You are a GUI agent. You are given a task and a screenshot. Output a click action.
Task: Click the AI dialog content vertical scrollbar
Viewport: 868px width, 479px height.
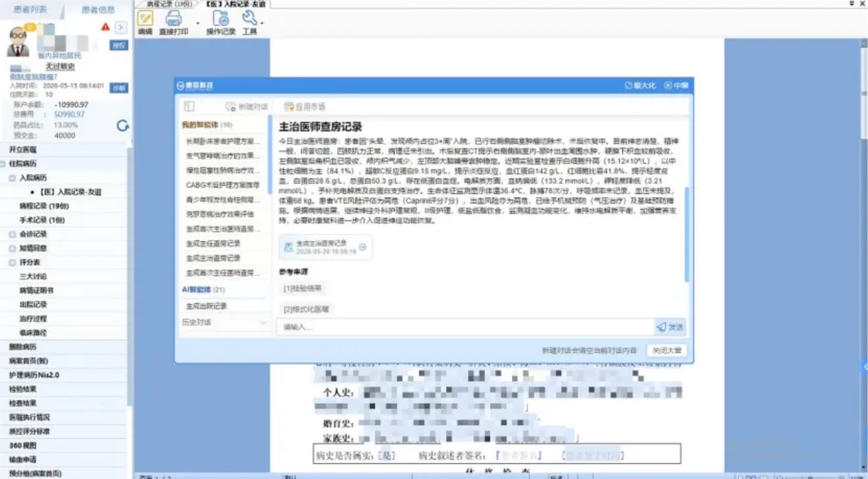687,235
